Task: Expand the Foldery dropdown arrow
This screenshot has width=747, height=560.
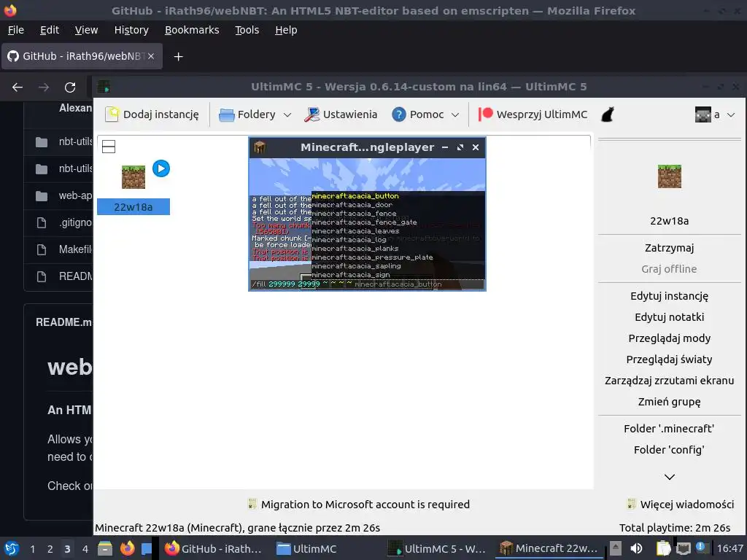Action: tap(287, 114)
